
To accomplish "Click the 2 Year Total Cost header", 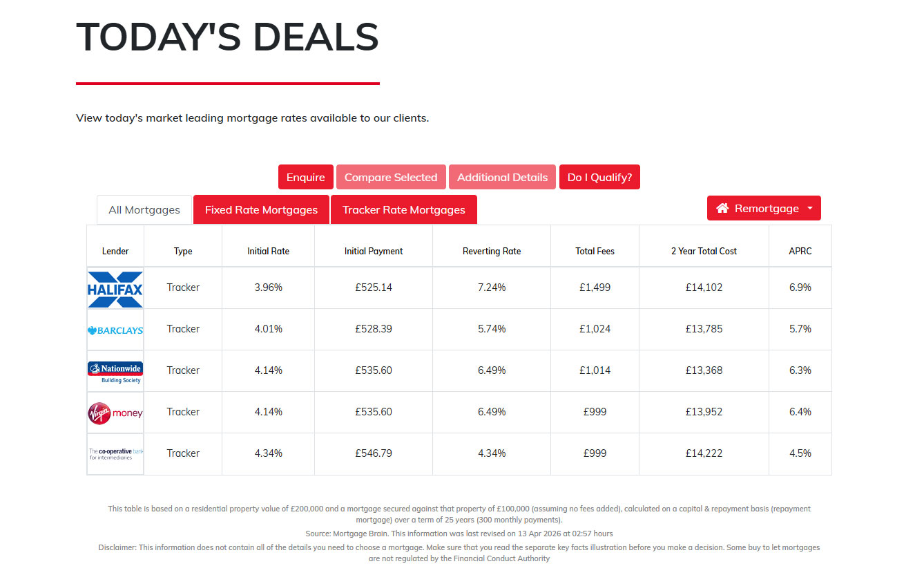I will point(704,251).
